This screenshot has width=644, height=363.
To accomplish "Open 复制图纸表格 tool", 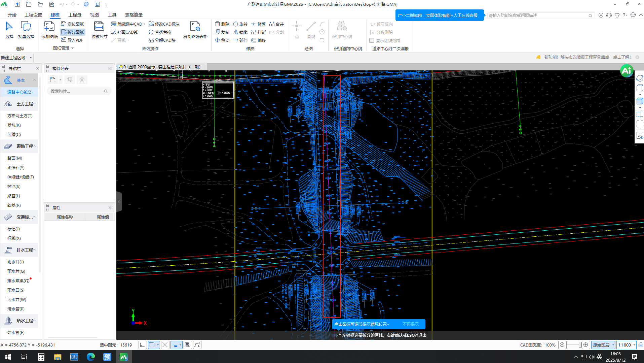I will click(195, 30).
